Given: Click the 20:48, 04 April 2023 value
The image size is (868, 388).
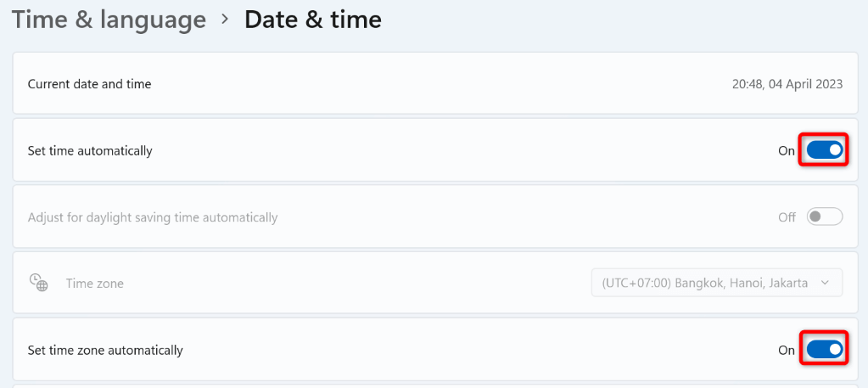Looking at the screenshot, I should (787, 84).
